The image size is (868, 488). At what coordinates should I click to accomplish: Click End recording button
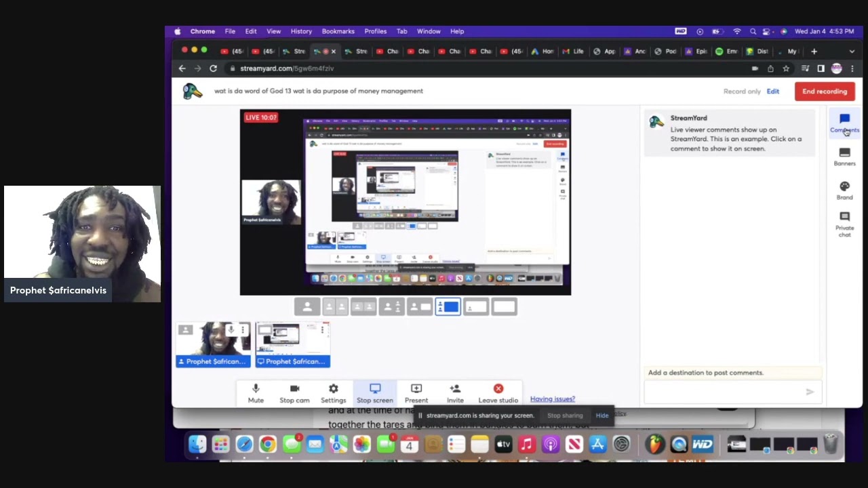[x=825, y=91]
